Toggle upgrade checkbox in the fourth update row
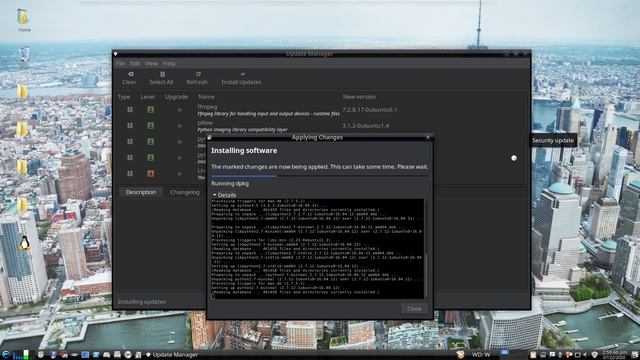This screenshot has width=640, height=360. 179,158
